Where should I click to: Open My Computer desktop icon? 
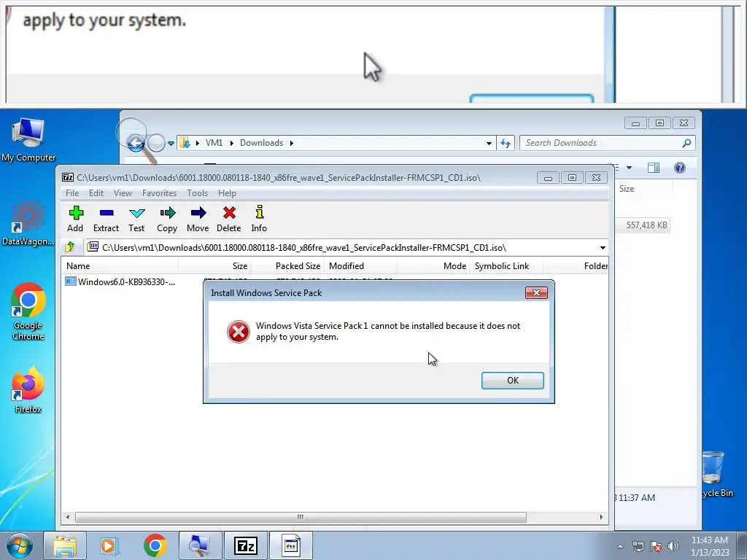pos(28,140)
